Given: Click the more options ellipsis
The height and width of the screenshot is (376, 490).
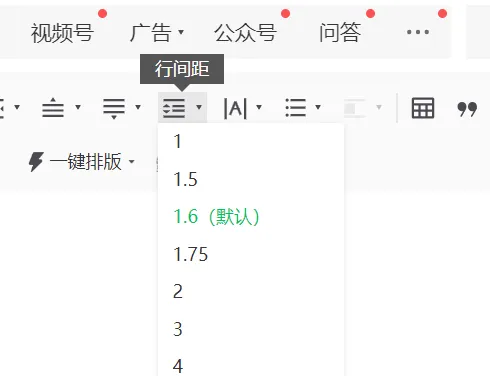Looking at the screenshot, I should (x=418, y=32).
